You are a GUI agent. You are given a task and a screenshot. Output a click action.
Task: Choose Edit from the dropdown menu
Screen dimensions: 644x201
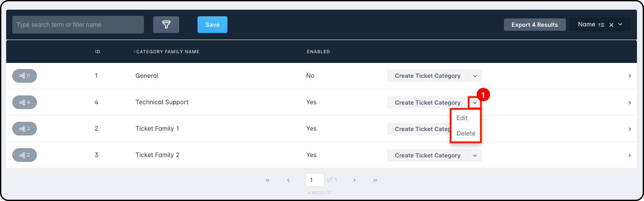pyautogui.click(x=462, y=118)
